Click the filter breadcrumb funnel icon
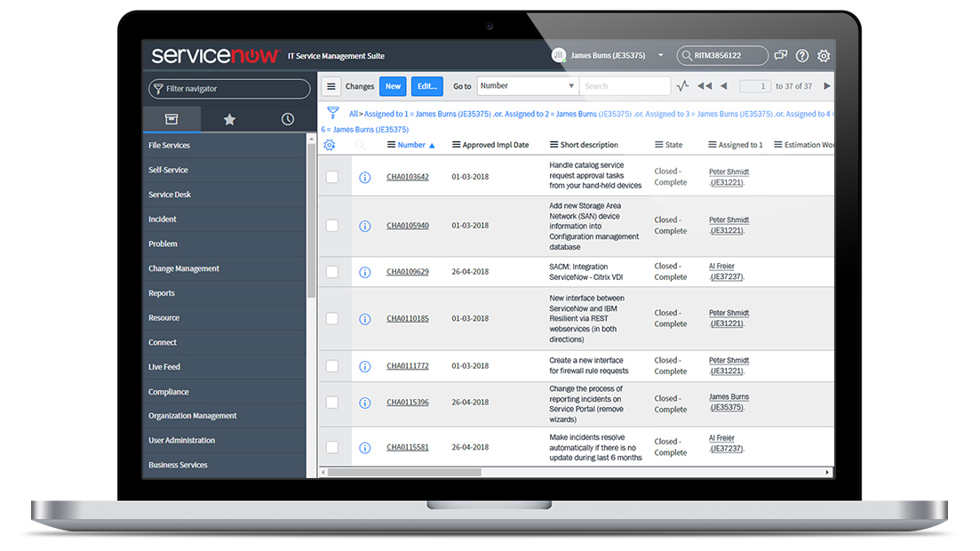 (x=333, y=112)
